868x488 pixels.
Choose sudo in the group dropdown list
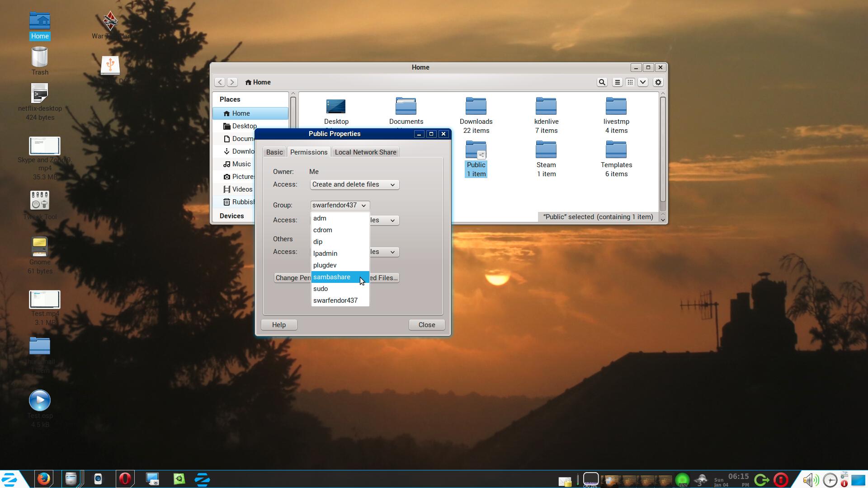point(321,289)
